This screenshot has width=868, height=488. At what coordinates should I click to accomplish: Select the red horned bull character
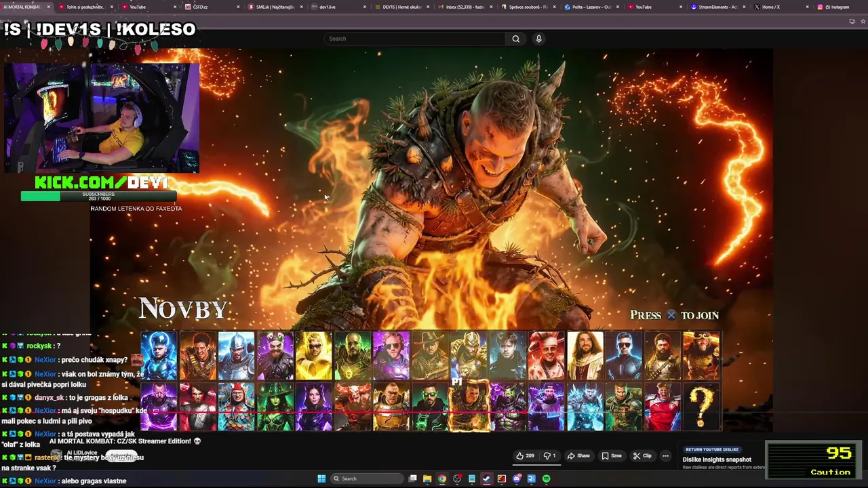pyautogui.click(x=353, y=407)
